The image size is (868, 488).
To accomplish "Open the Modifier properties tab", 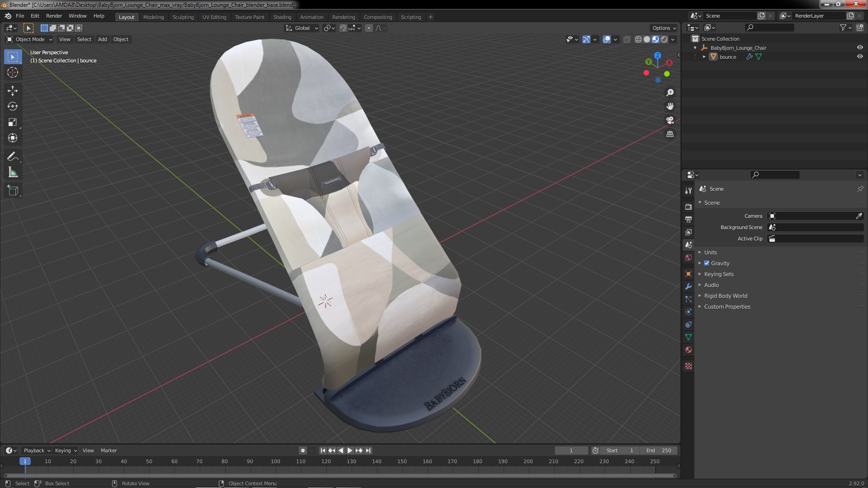I will pyautogui.click(x=689, y=286).
